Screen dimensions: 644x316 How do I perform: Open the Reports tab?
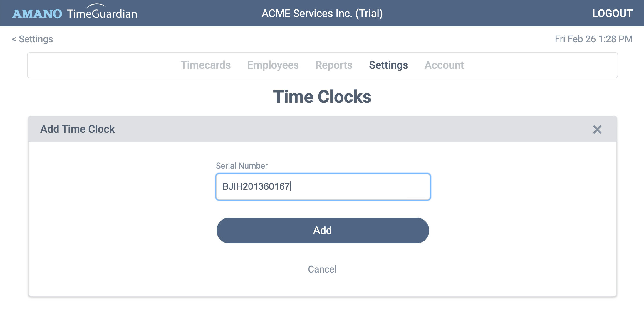pyautogui.click(x=334, y=65)
